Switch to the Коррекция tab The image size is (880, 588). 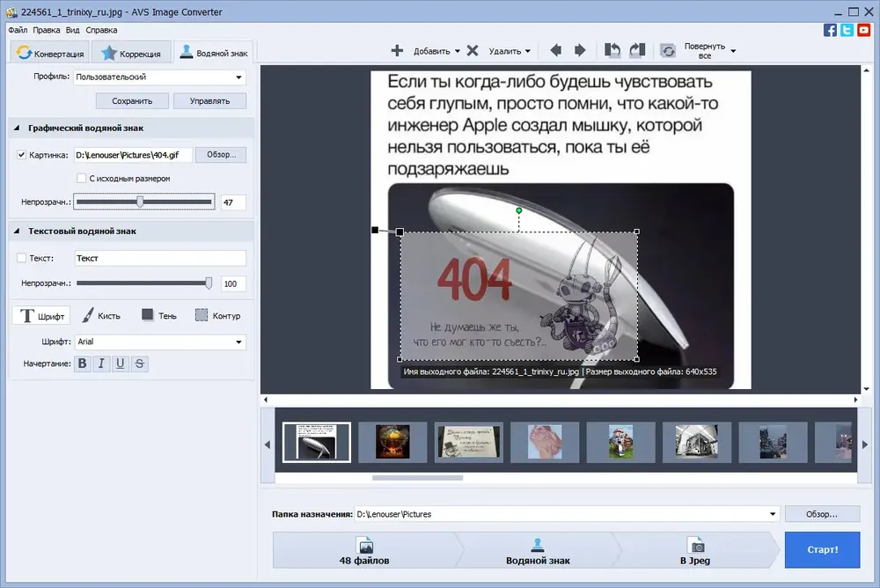(131, 54)
